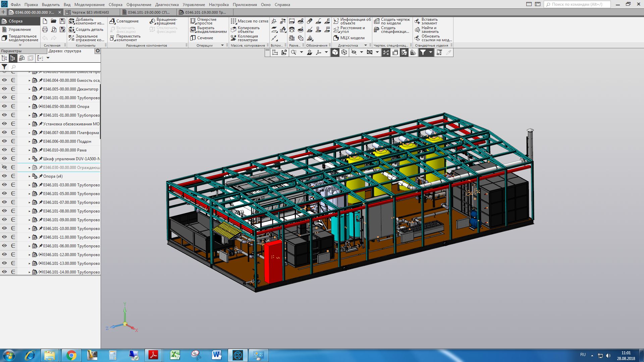This screenshot has height=362, width=644.
Task: Open the Диагностика panel dropdown arrow
Action: [x=366, y=45]
